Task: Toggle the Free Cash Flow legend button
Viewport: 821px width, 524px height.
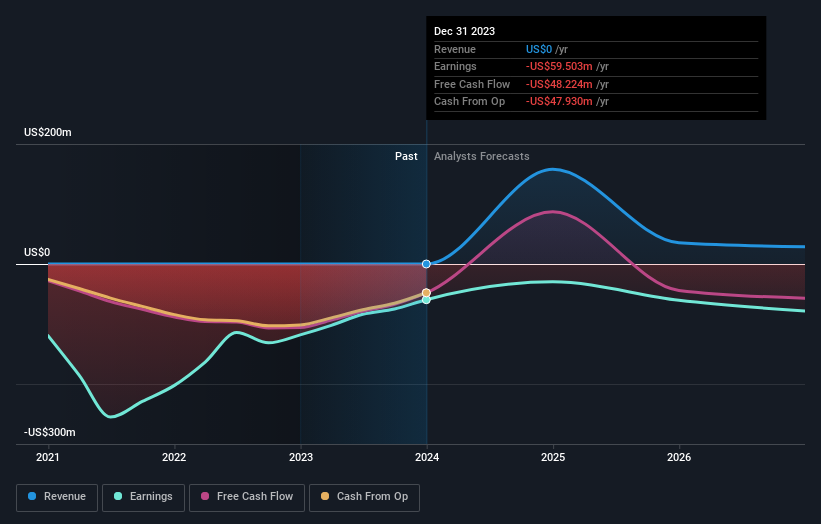Action: 247,497
